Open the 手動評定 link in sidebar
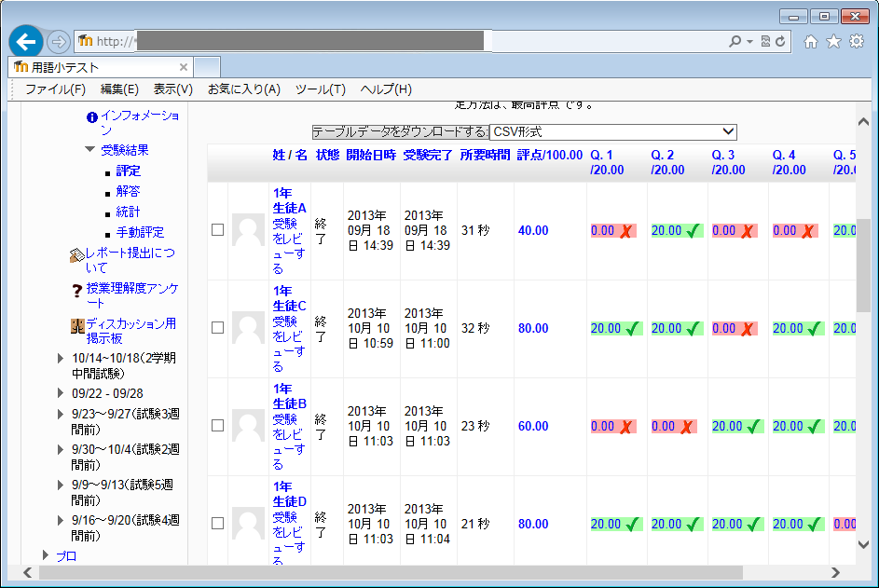 [140, 232]
